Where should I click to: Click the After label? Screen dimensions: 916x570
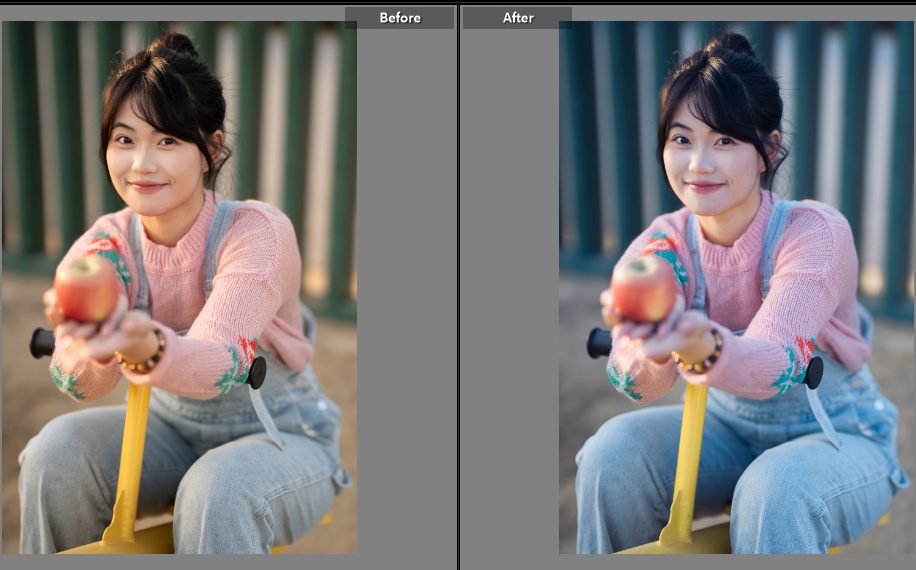coord(517,18)
